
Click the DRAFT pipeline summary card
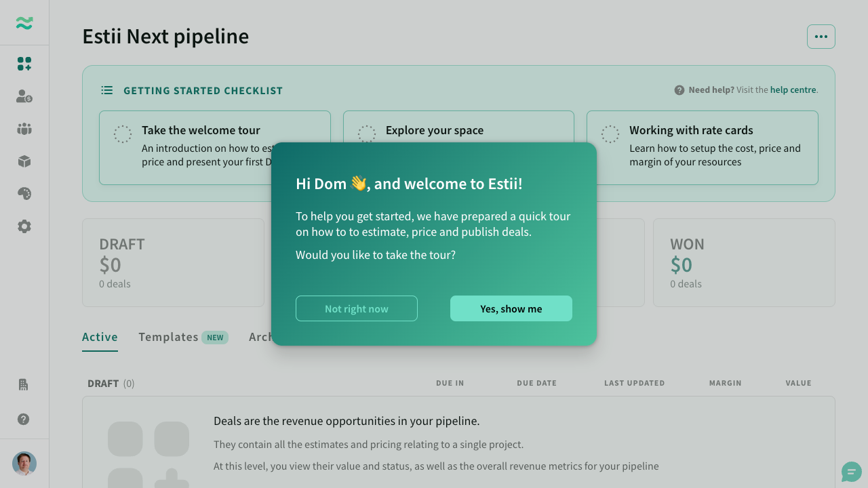[173, 262]
